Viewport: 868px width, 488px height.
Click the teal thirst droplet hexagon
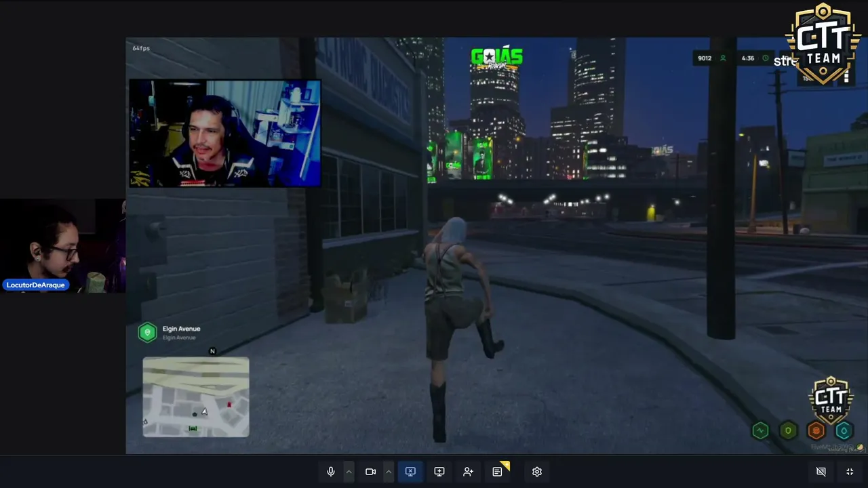click(844, 430)
